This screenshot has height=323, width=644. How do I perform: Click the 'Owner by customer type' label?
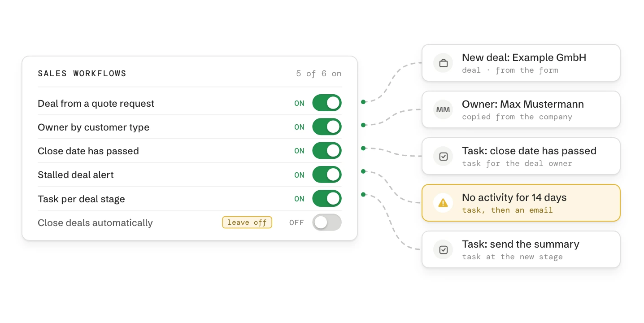click(x=94, y=127)
